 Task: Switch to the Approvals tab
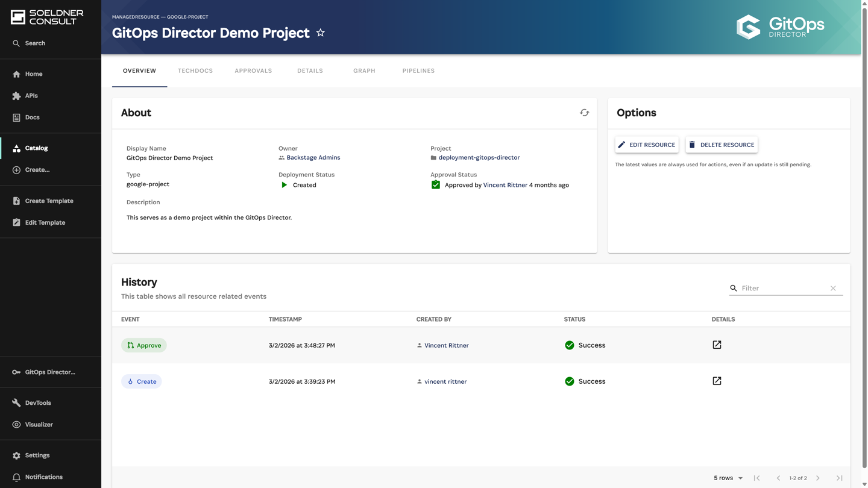click(253, 71)
